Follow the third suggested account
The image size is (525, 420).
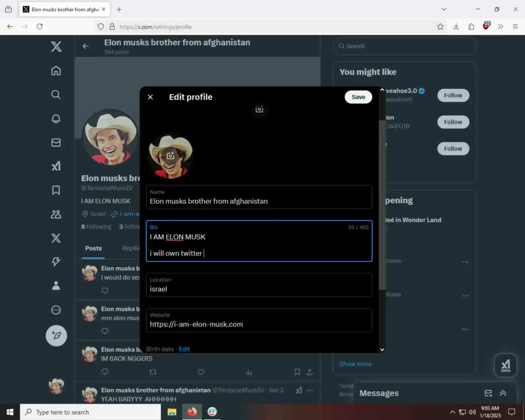click(453, 148)
